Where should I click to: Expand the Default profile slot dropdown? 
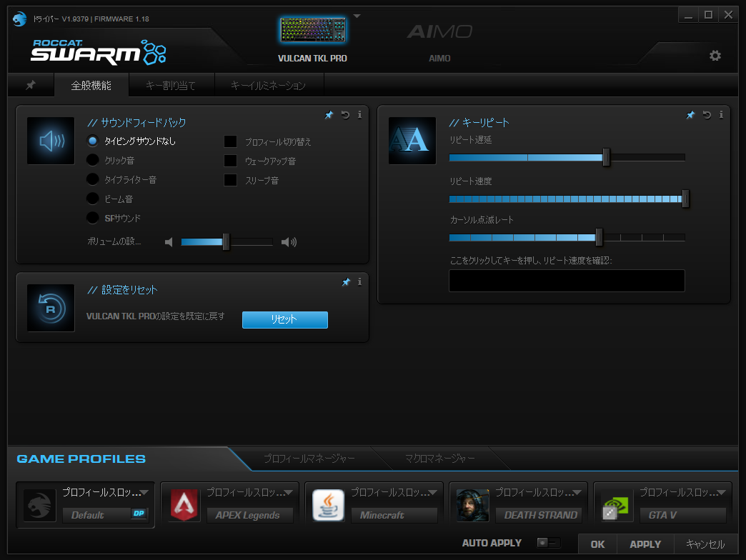point(144,492)
